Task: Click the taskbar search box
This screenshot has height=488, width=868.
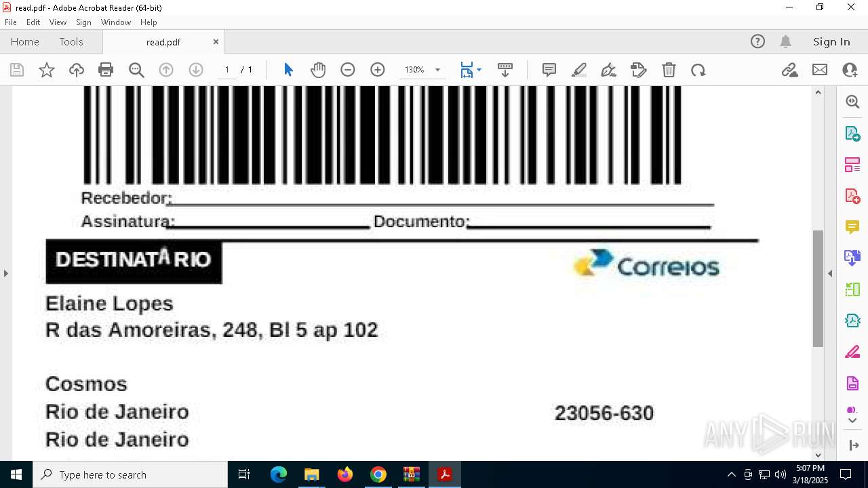Action: [x=130, y=474]
